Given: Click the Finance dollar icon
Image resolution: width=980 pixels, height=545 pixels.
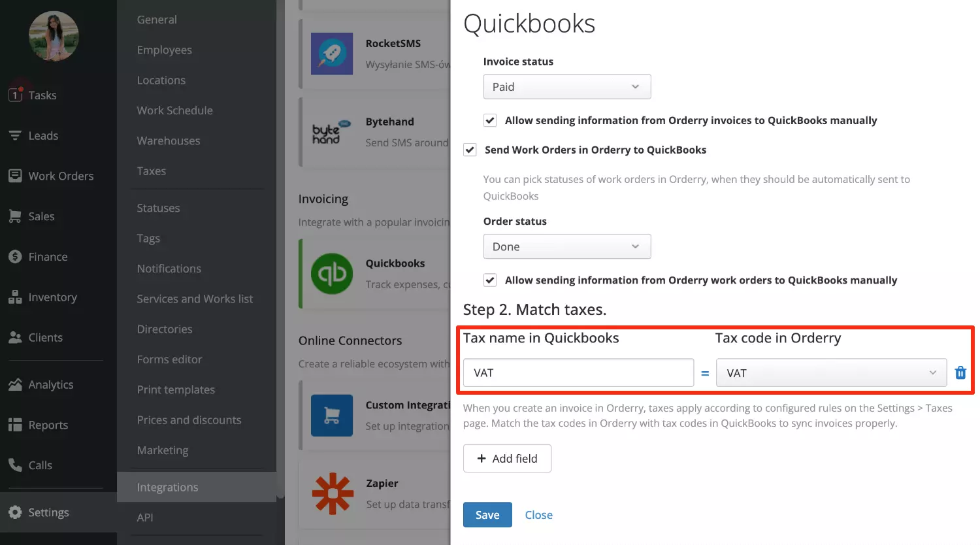Looking at the screenshot, I should [15, 257].
